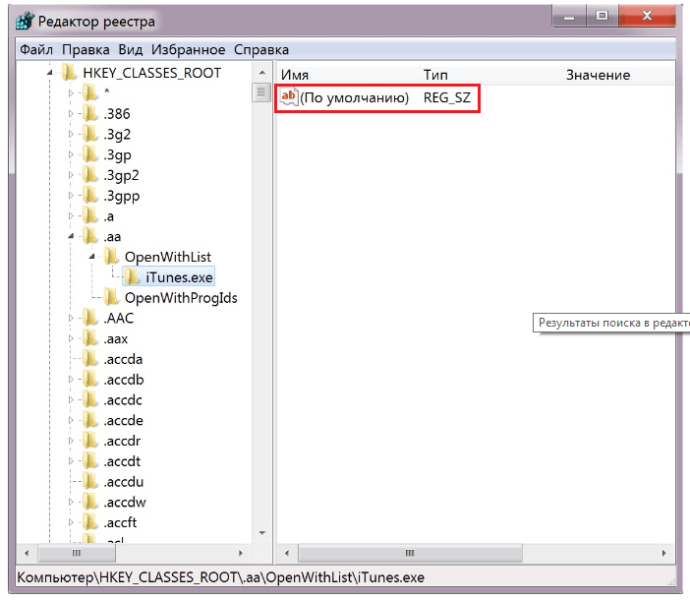Click the OpenWithProgIds folder icon
The height and width of the screenshot is (601, 690).
tap(111, 298)
